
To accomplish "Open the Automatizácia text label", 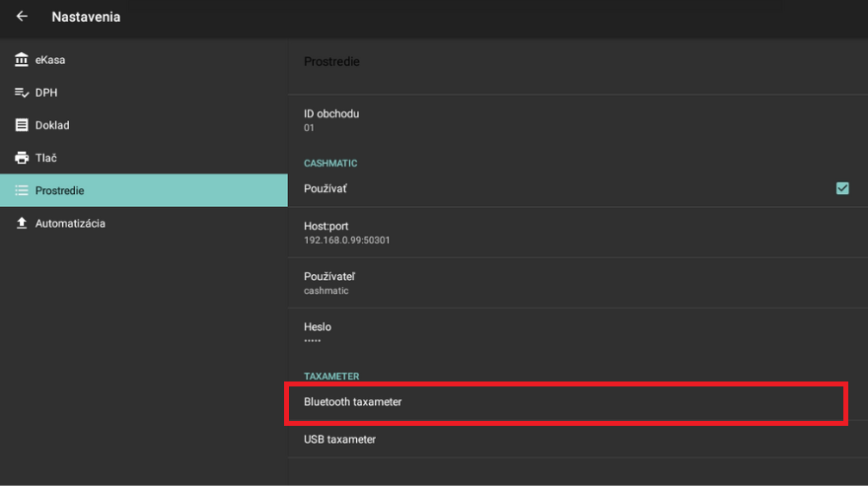I will [x=70, y=223].
